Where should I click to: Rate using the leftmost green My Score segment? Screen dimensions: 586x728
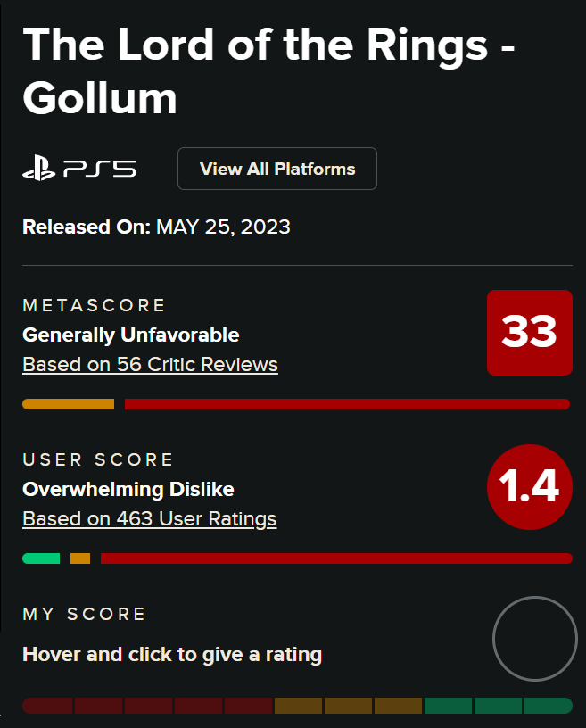coord(448,706)
